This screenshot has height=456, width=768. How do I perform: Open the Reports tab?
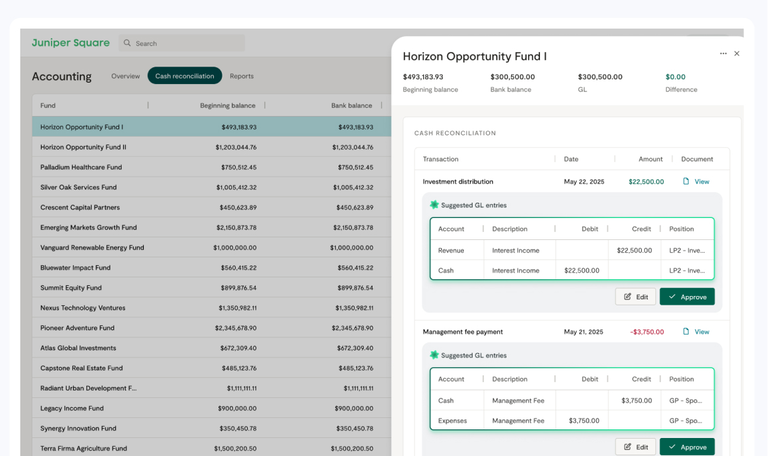(242, 76)
